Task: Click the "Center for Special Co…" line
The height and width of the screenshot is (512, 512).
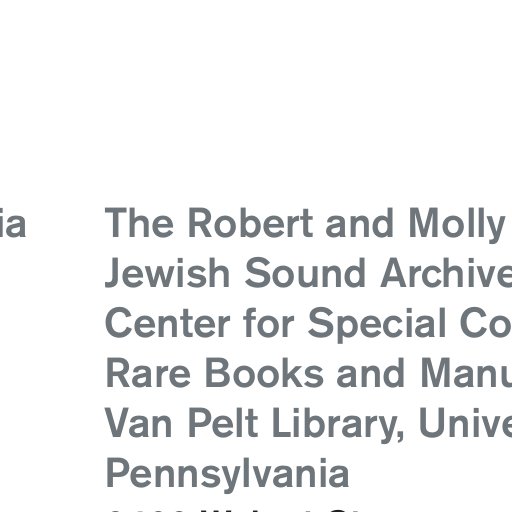Action: 309,324
